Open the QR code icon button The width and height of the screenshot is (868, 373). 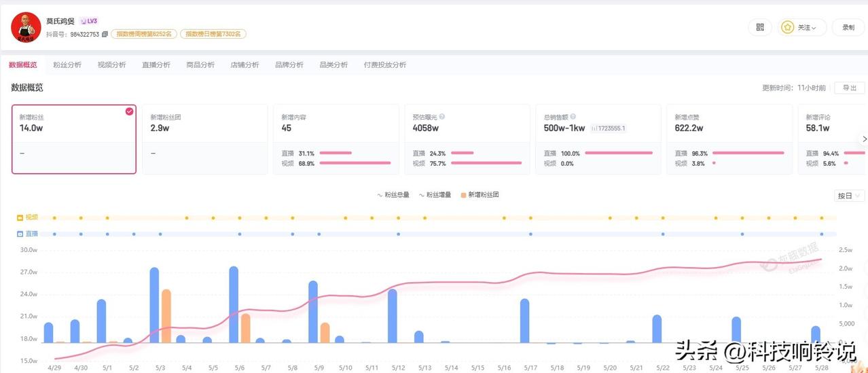760,27
